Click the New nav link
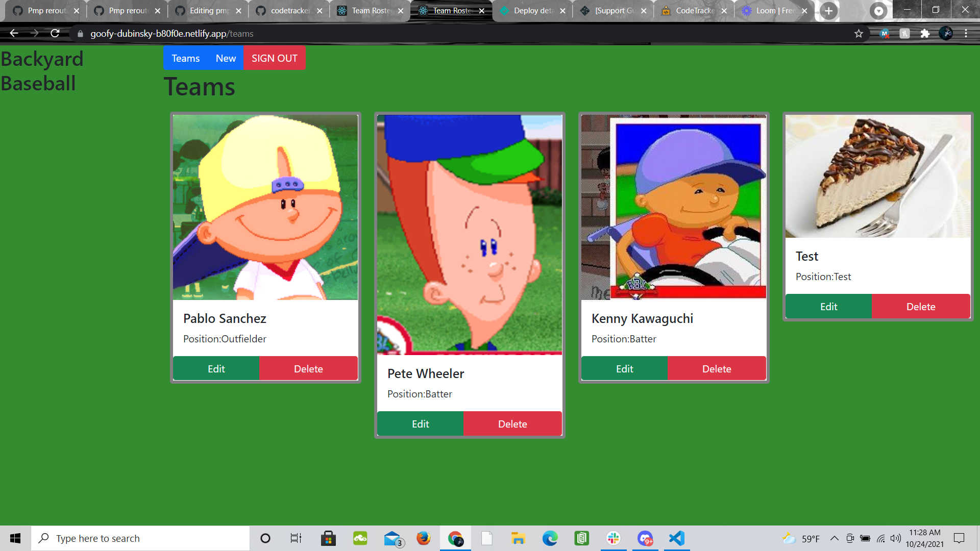The image size is (980, 551). pos(226,58)
